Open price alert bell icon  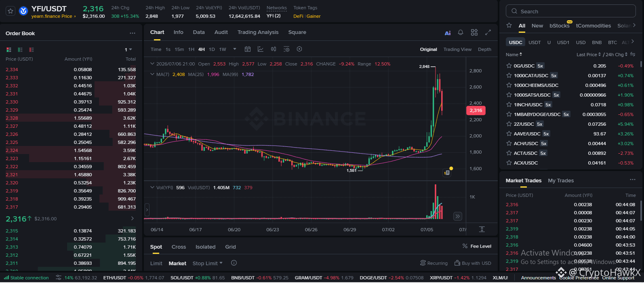461,32
